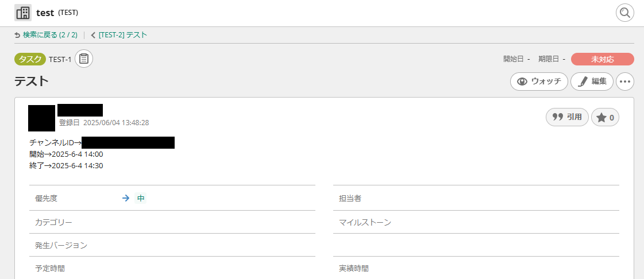Click the issue key TEST-1
Screen dimensions: 644x279
coord(60,59)
